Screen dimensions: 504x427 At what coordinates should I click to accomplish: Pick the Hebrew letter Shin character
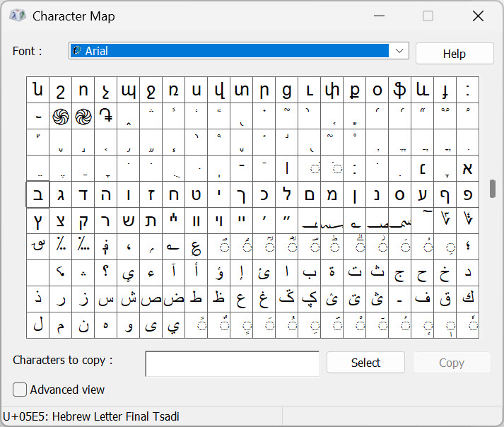click(129, 221)
